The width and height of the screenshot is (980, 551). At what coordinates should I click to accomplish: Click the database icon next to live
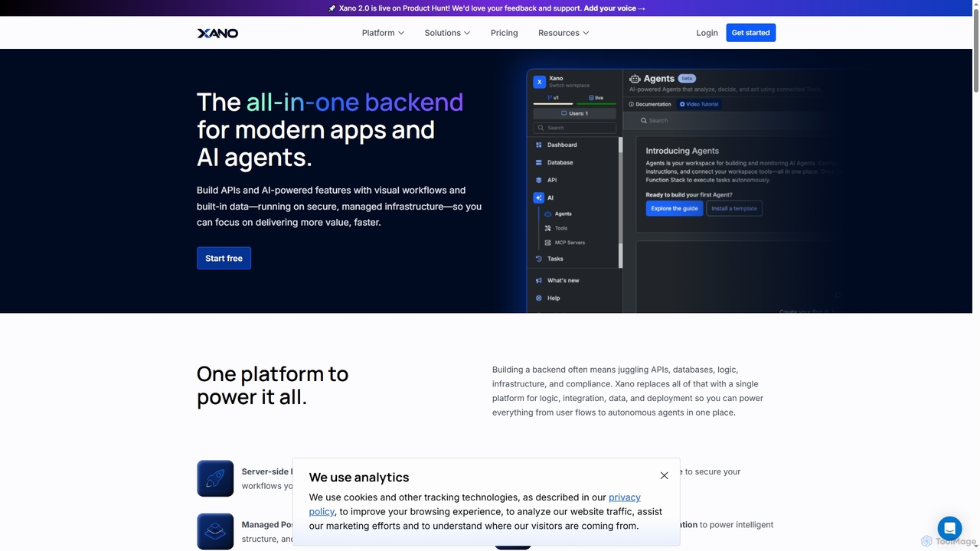coord(591,98)
